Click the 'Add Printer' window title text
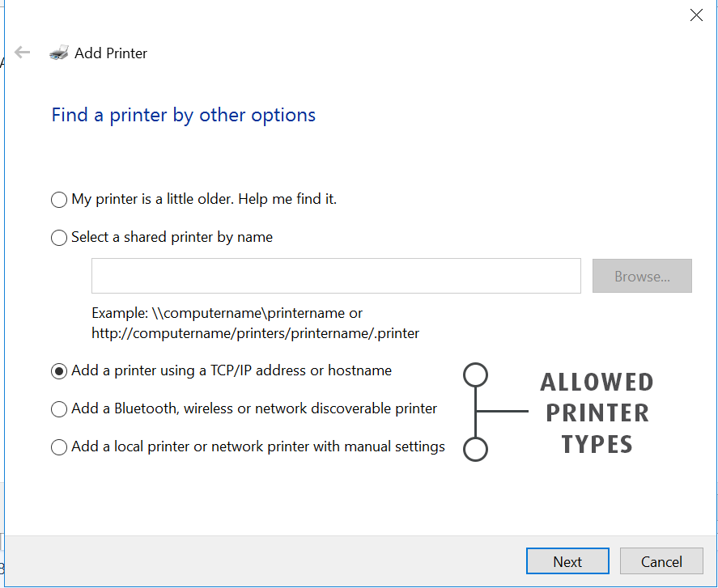Viewport: 718px width, 588px height. click(x=111, y=53)
